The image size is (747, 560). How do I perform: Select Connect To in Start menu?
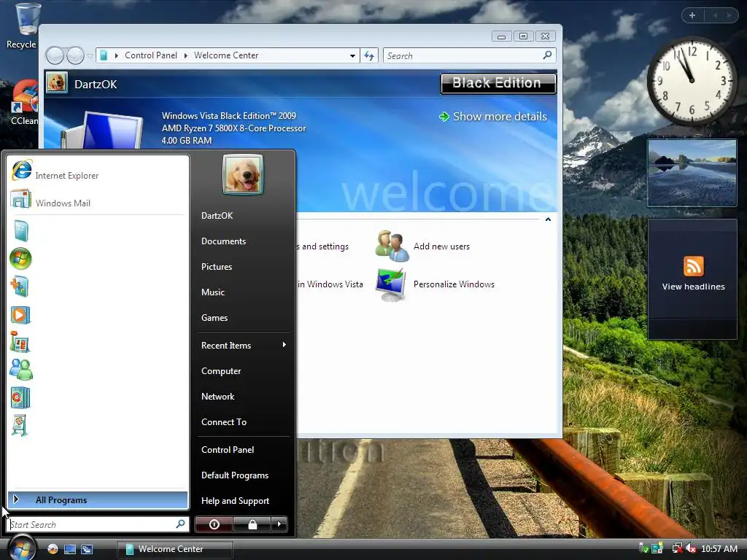[224, 422]
